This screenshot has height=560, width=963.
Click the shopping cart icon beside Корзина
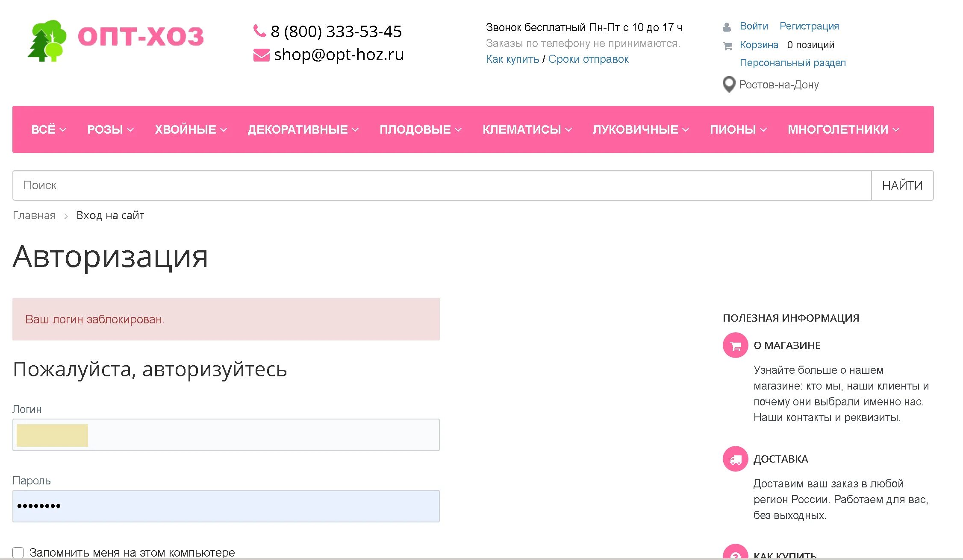727,46
